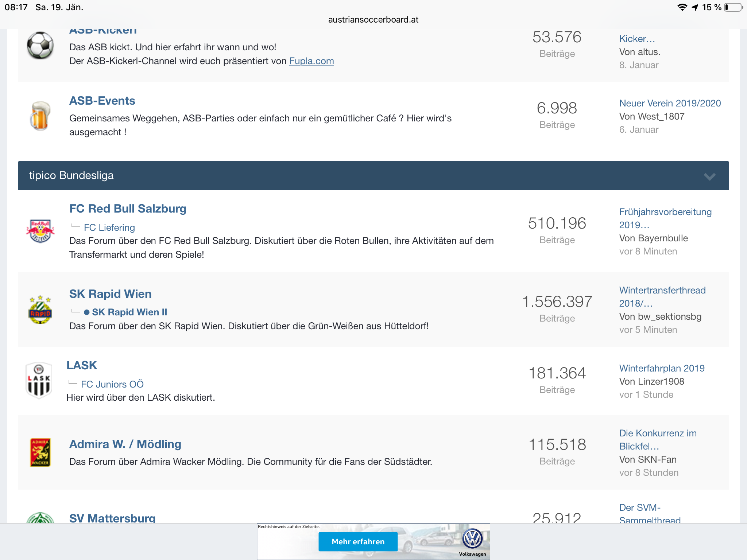Tap the ASB-Kickerl soccer ball icon
This screenshot has width=747, height=560.
pyautogui.click(x=40, y=46)
